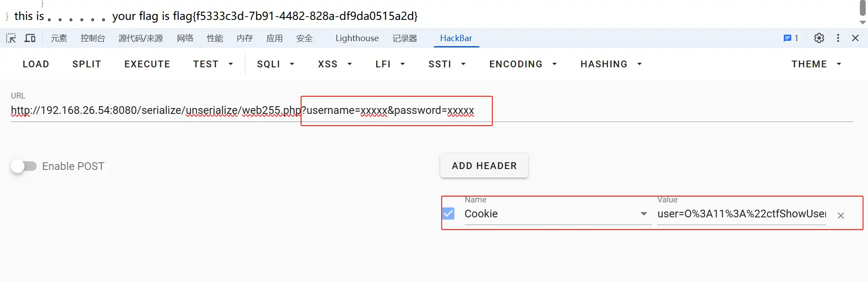868x282 pixels.
Task: Uncheck the Cookie header checkbox
Action: pos(448,213)
